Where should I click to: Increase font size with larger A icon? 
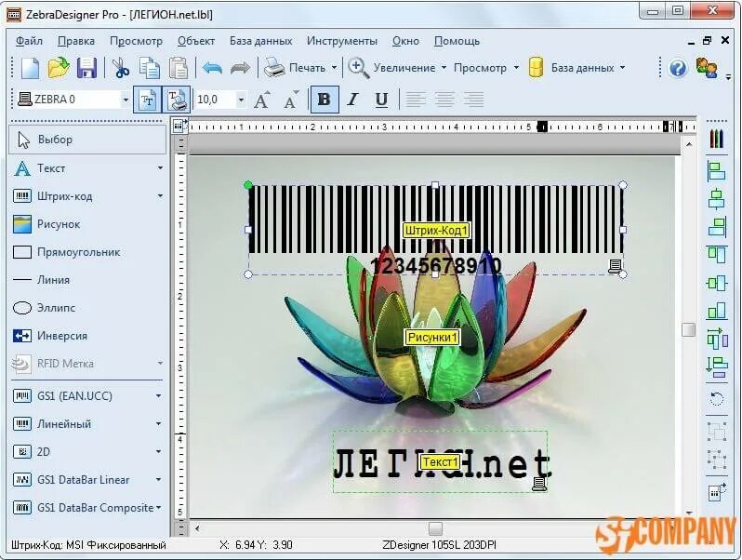pyautogui.click(x=262, y=100)
